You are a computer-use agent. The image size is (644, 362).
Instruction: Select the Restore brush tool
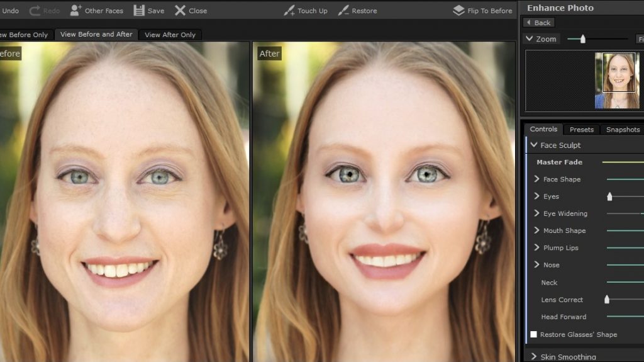(343, 11)
